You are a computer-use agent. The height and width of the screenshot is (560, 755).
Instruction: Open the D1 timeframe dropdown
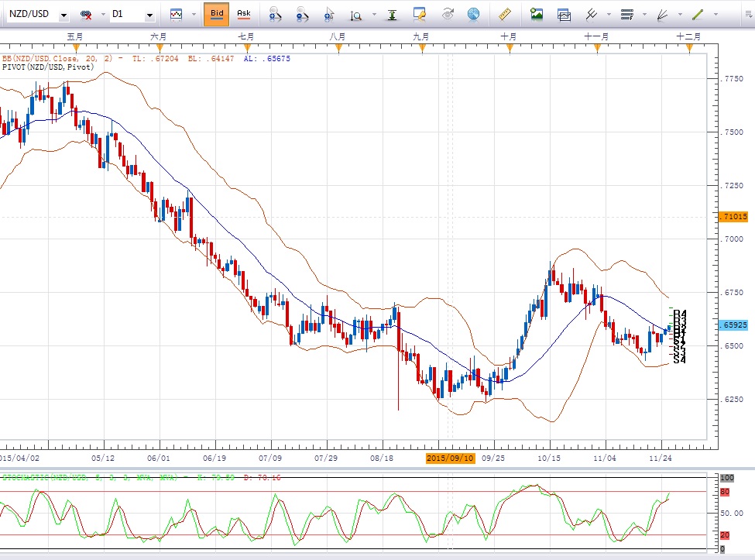click(x=152, y=13)
